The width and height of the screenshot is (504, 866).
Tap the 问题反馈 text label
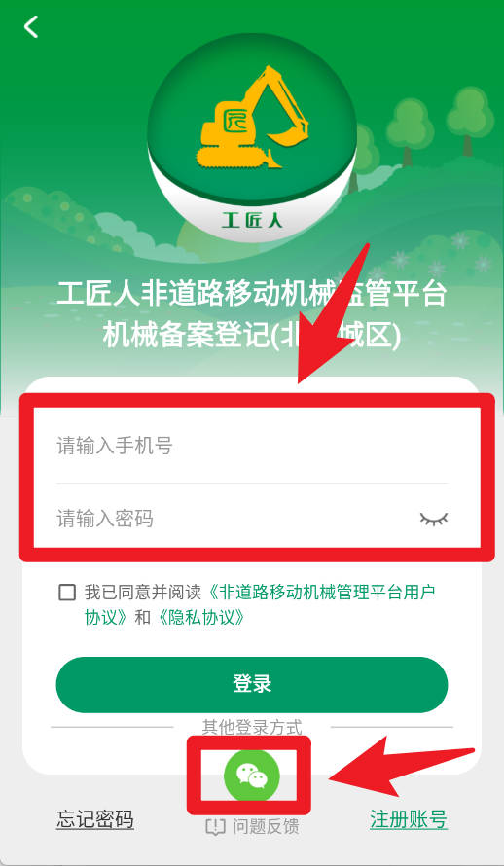[x=266, y=826]
